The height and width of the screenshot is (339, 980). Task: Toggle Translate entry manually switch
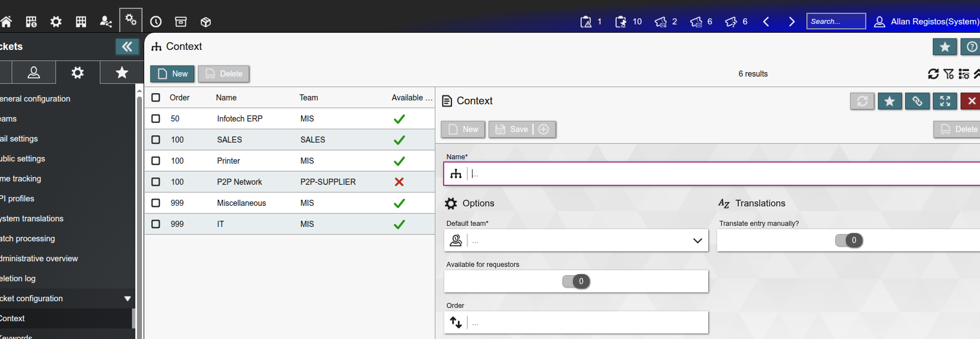pyautogui.click(x=849, y=240)
